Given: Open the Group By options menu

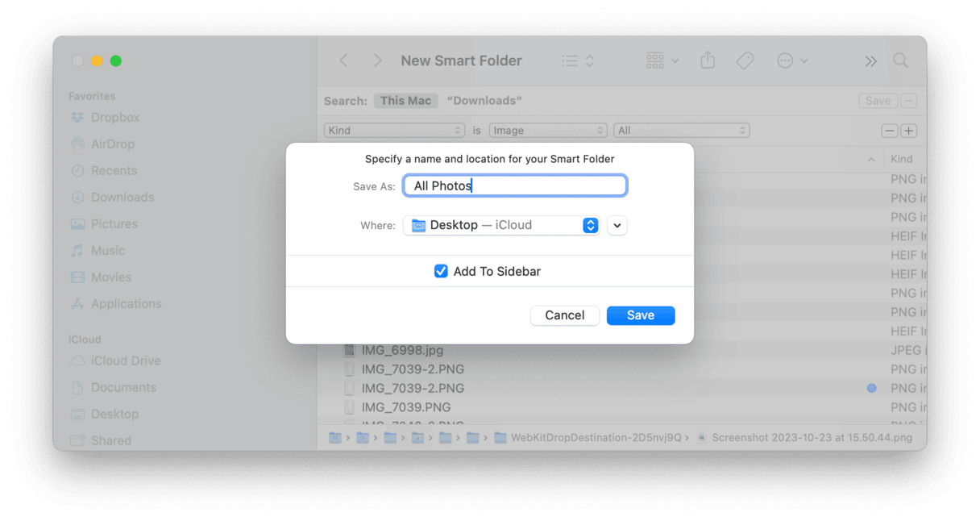Looking at the screenshot, I should (x=662, y=60).
